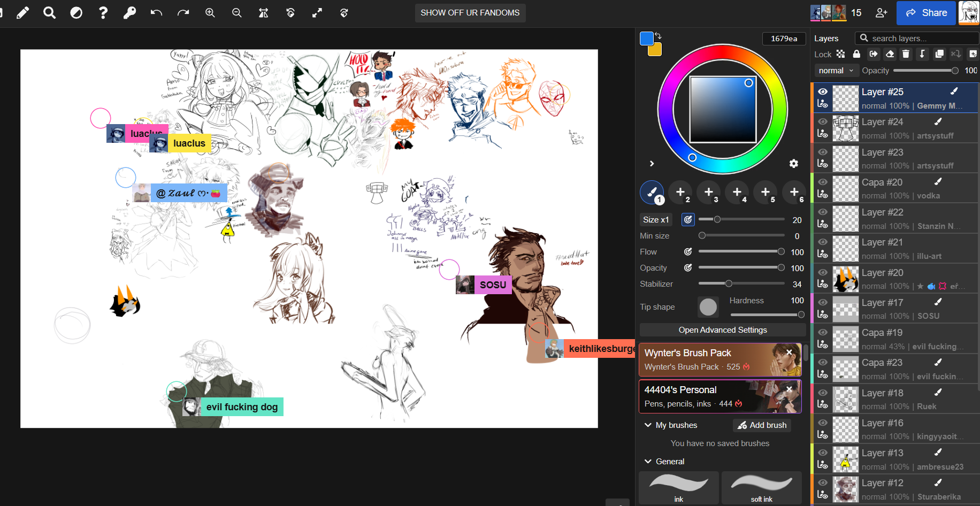Viewport: 980px width, 506px height.
Task: Hide Layer #25 with eye icon
Action: point(823,92)
